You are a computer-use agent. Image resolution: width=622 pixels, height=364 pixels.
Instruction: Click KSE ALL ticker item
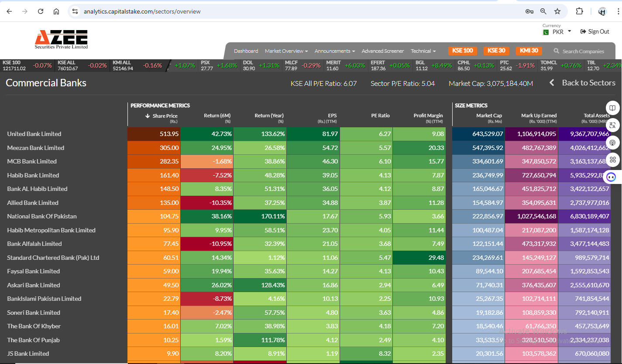82,65
